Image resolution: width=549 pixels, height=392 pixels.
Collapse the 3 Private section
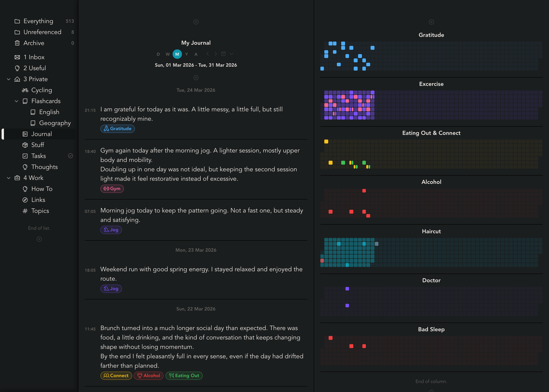pyautogui.click(x=9, y=79)
